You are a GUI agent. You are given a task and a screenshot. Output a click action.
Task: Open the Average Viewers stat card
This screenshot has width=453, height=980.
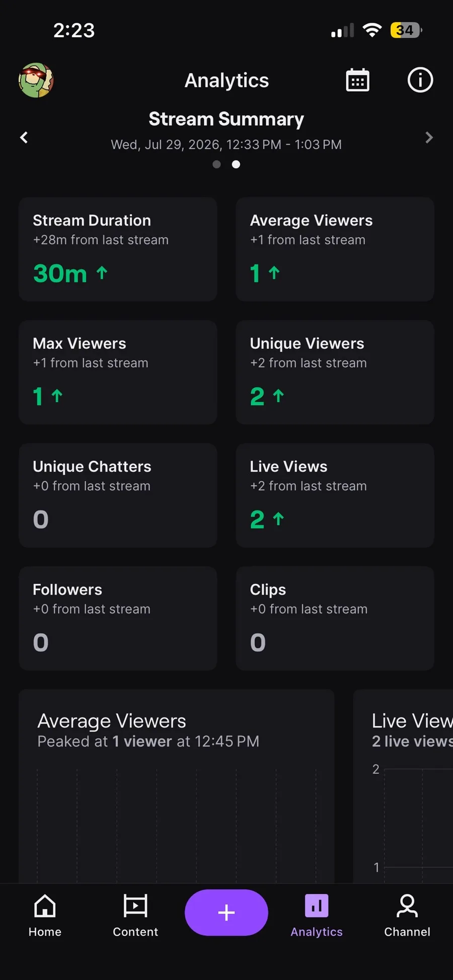click(x=335, y=249)
